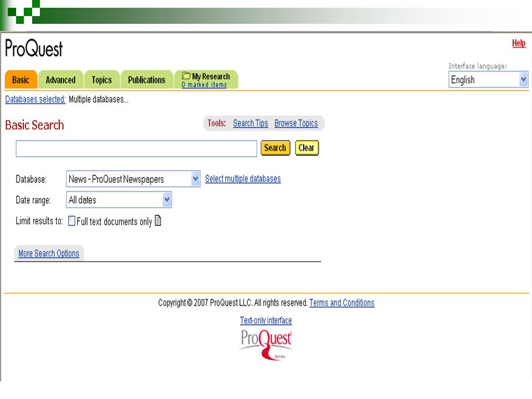
Task: Click the Databases selected link
Action: (35, 99)
